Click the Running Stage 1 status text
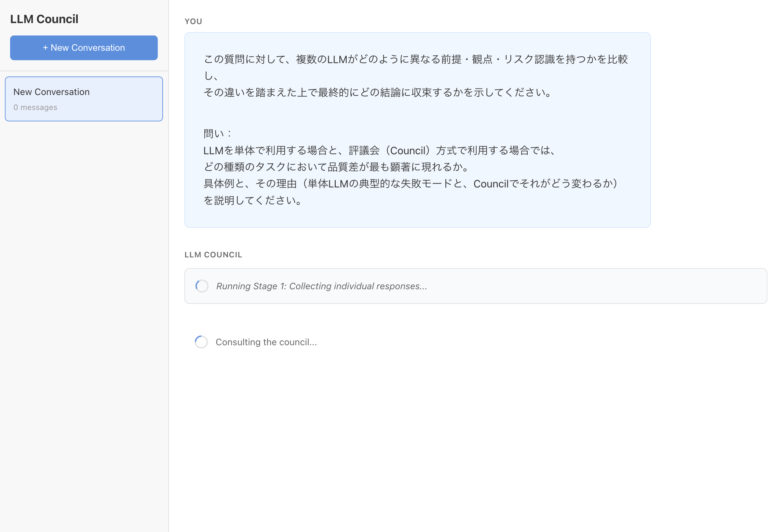 [321, 286]
